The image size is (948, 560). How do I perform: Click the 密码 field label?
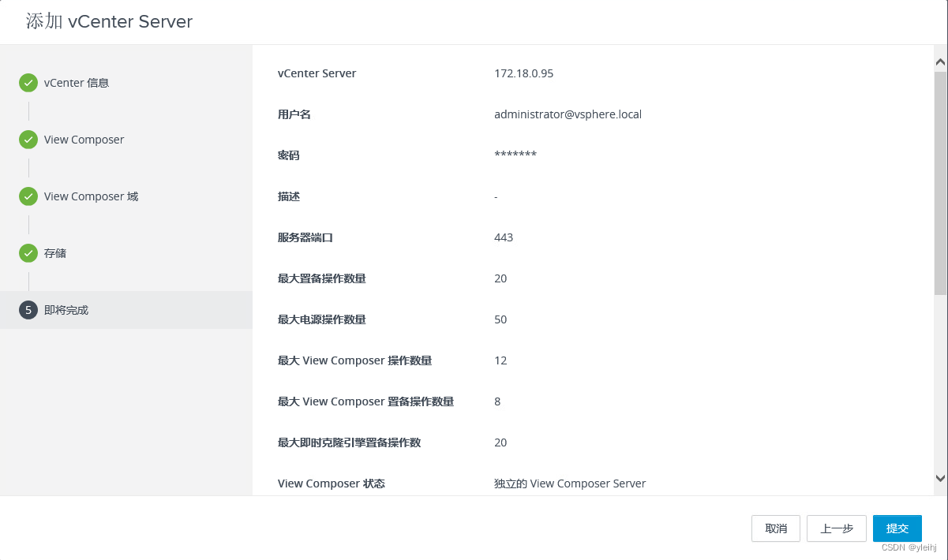[x=289, y=155]
